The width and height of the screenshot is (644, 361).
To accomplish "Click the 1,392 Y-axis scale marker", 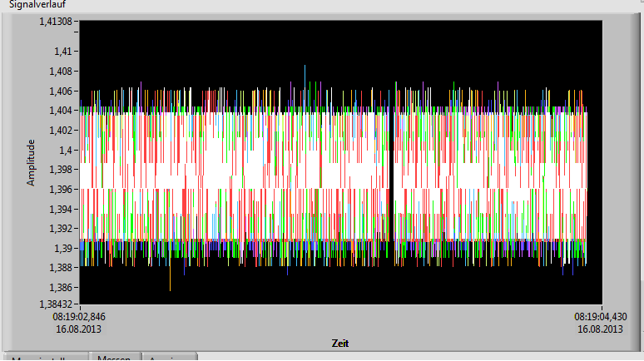I will pyautogui.click(x=61, y=229).
